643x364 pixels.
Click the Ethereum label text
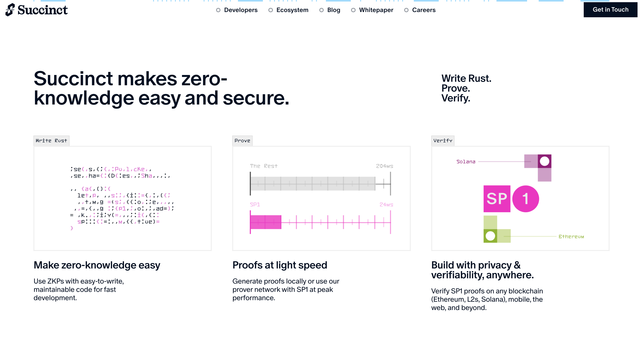click(x=571, y=237)
